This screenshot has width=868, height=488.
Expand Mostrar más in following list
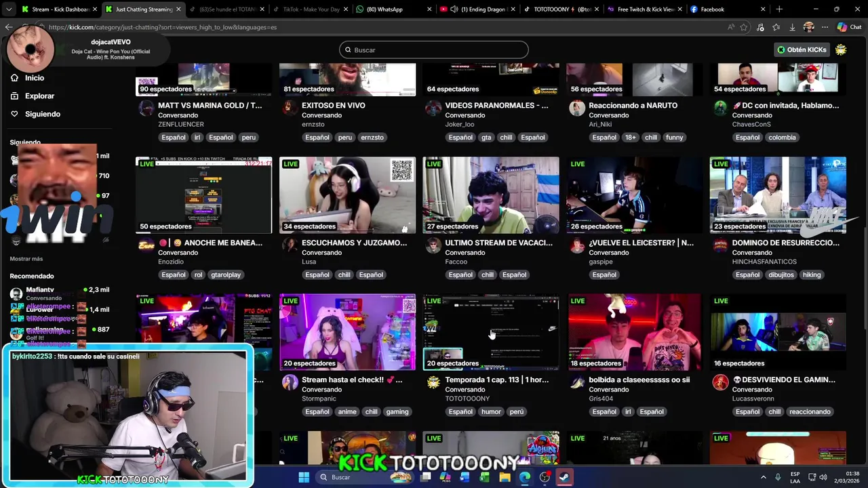(26, 259)
